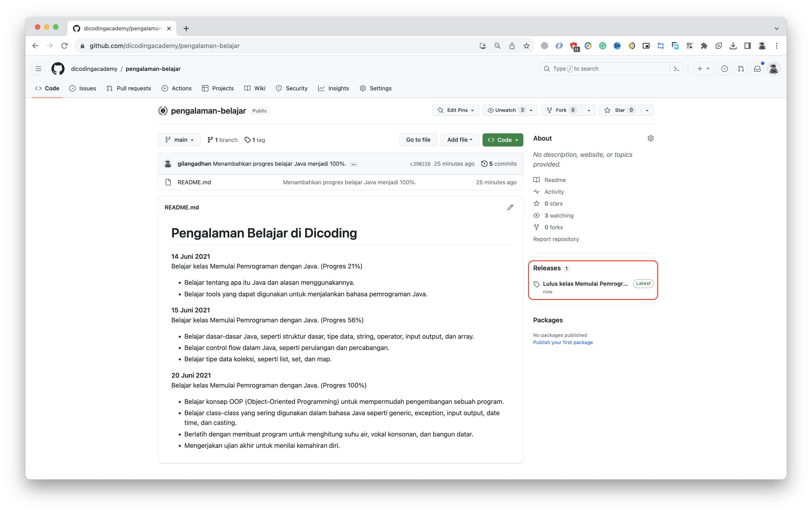
Task: Open the 1 tag link
Action: click(x=255, y=140)
